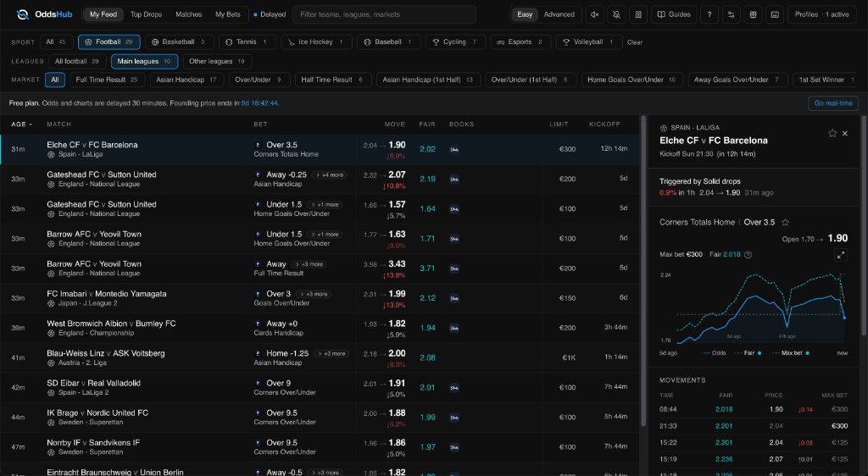Switch to Easy mode
Screen dimensions: 868x476
point(524,14)
